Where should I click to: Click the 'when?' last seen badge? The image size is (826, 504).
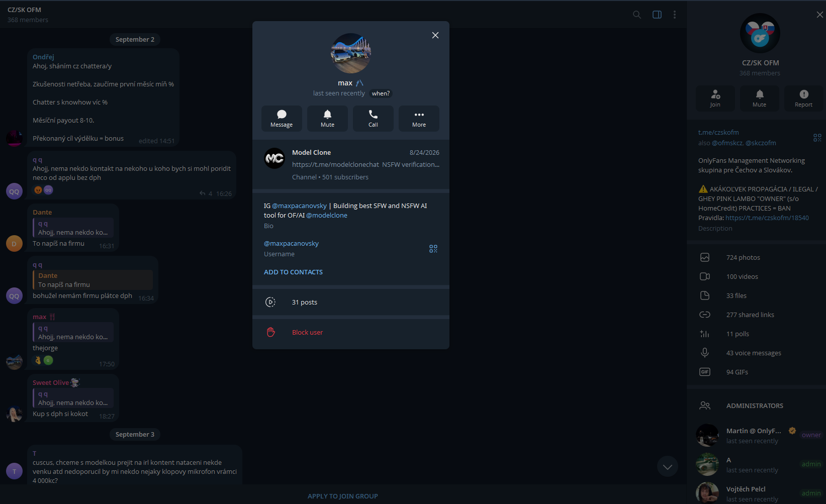tap(381, 93)
